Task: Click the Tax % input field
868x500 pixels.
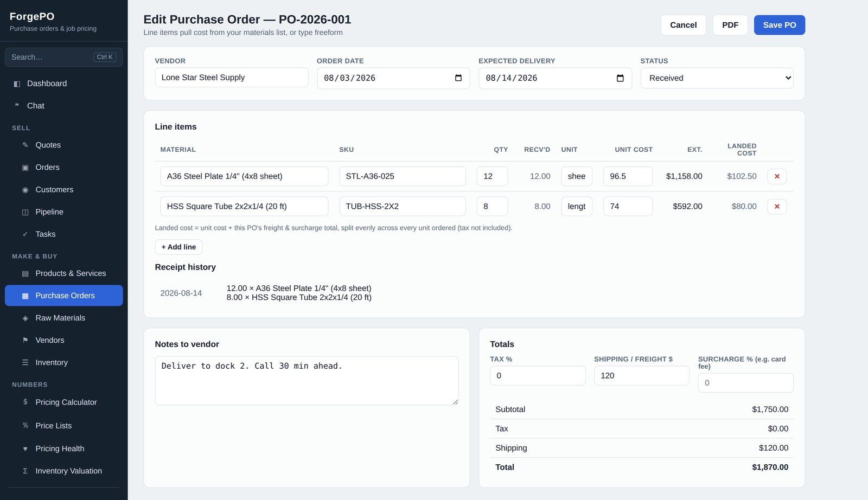Action: tap(538, 376)
